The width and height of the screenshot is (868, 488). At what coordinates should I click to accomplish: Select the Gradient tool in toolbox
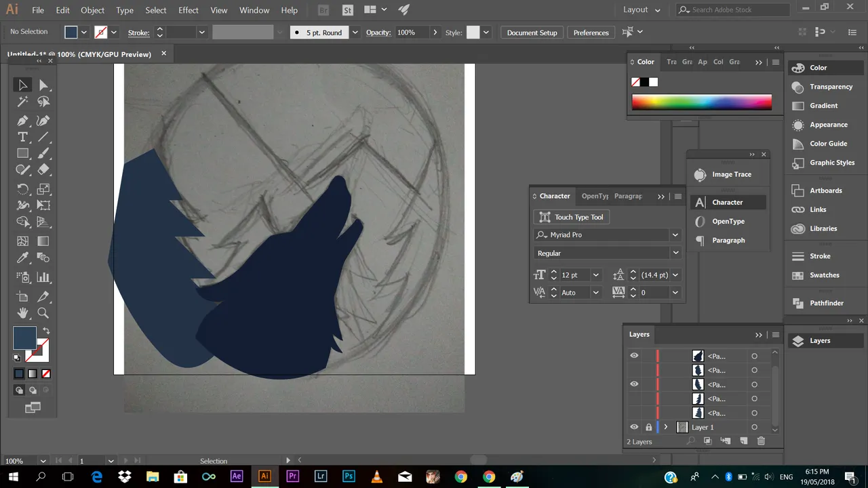43,241
